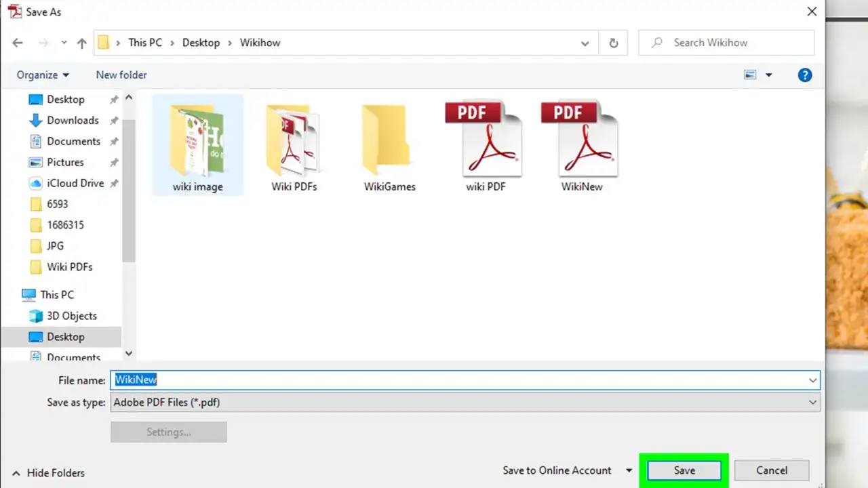
Task: Select Downloads in Quick access
Action: [x=73, y=121]
